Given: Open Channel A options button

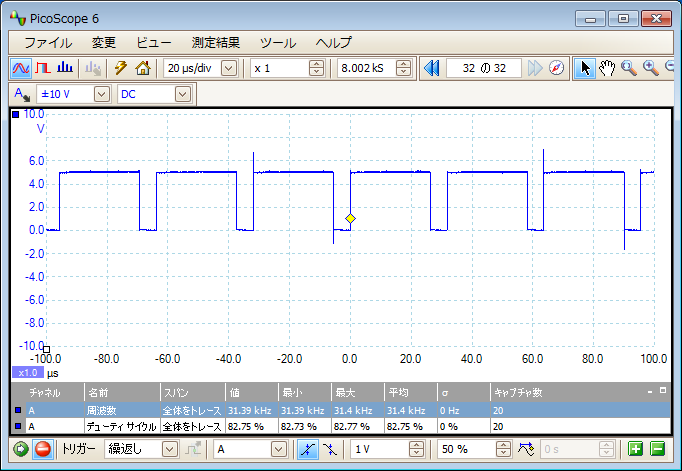Looking at the screenshot, I should coord(21,94).
